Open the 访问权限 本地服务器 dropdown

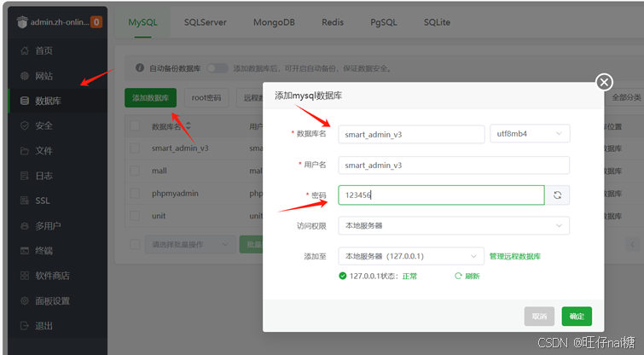(x=454, y=225)
